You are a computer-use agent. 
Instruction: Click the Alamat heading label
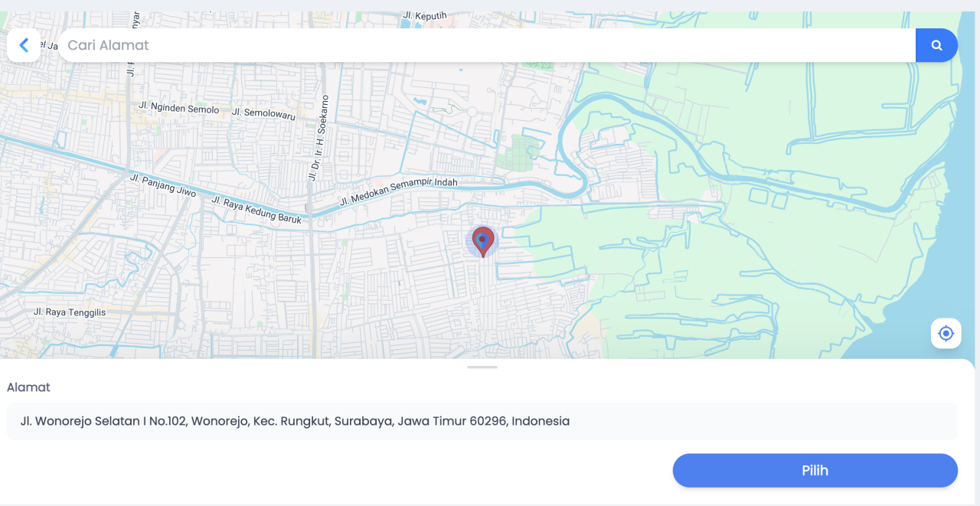pos(28,387)
